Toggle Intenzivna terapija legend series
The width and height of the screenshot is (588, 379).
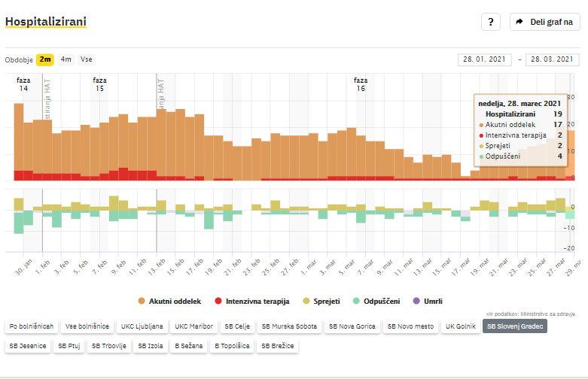pos(251,302)
